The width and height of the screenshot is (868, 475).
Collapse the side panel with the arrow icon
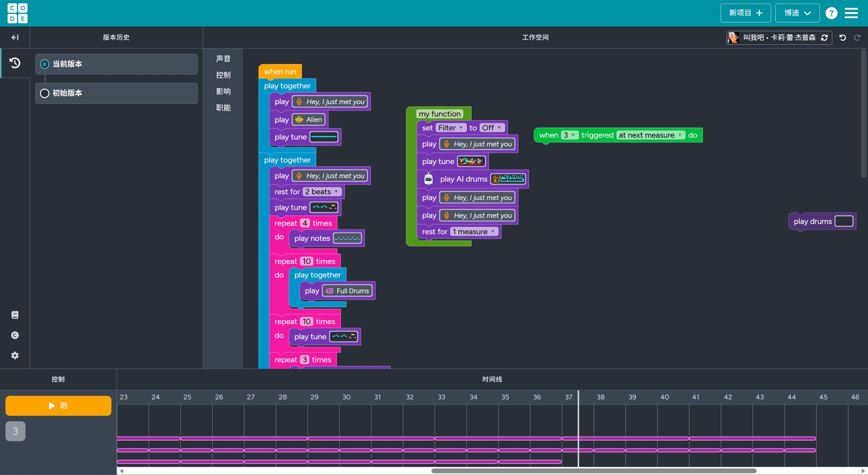(x=15, y=37)
